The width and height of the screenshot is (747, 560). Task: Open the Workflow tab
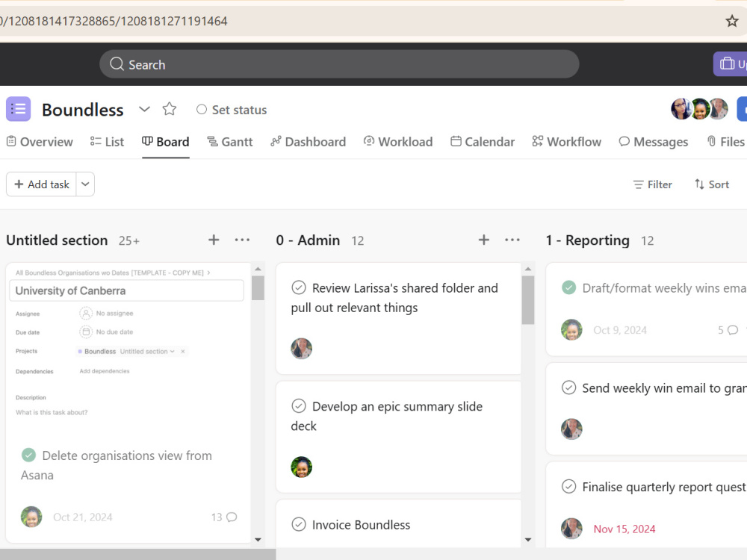pos(566,142)
